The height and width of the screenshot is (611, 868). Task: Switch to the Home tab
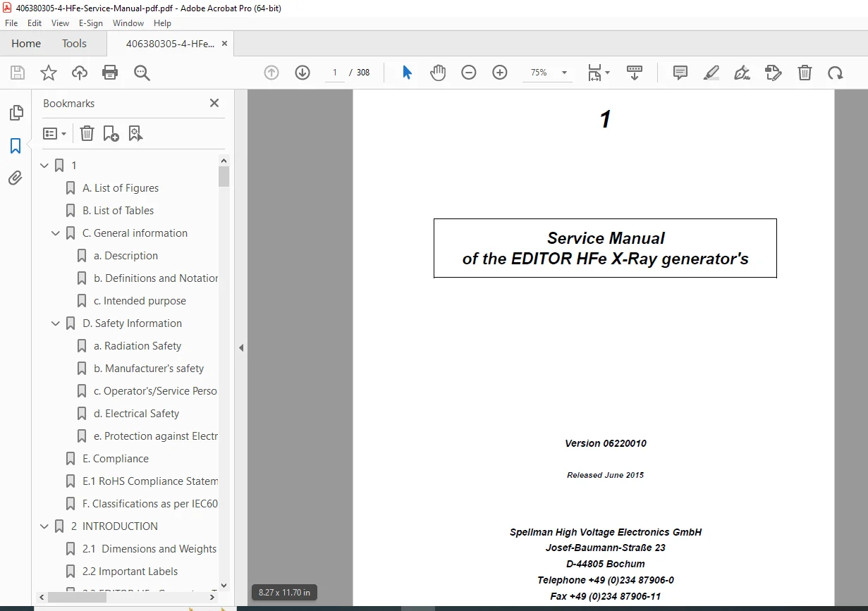point(26,44)
